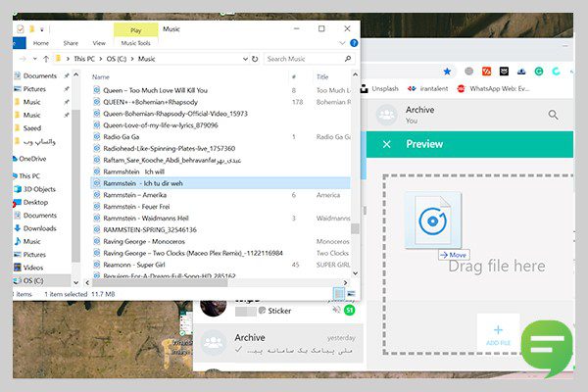
Task: Click music file icon beside Radio Ga Ga
Action: pyautogui.click(x=97, y=136)
